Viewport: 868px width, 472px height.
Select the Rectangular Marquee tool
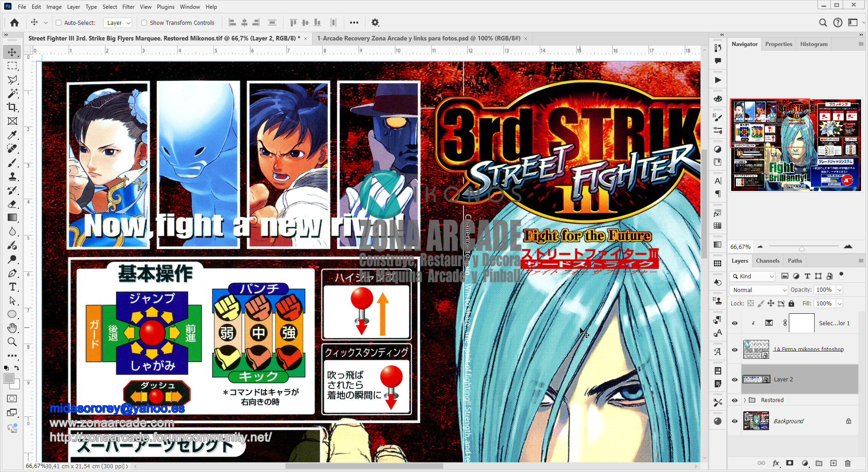pos(12,66)
